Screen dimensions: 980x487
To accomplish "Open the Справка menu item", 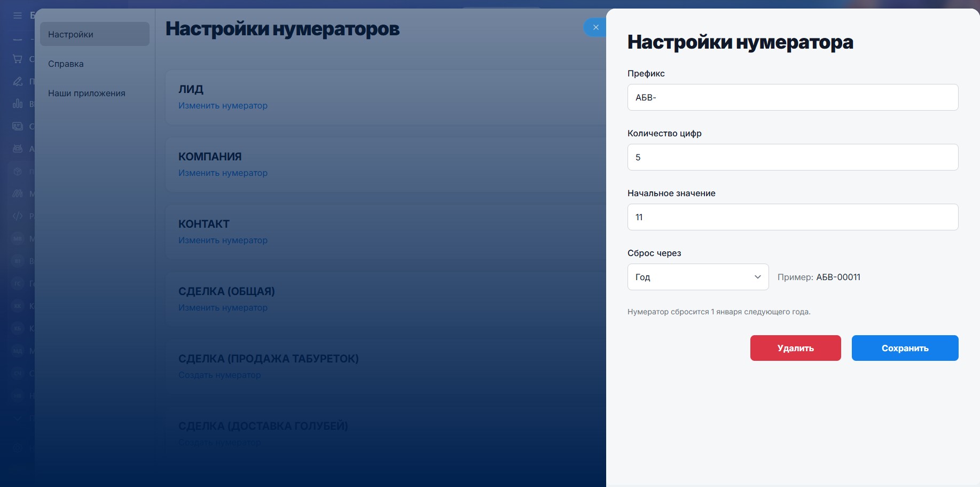I will (66, 64).
